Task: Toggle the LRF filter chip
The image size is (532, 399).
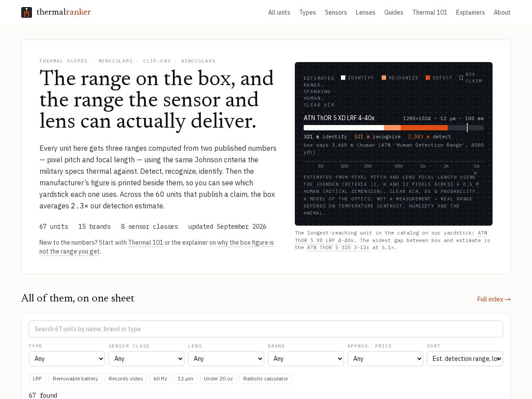Action: [x=37, y=379]
